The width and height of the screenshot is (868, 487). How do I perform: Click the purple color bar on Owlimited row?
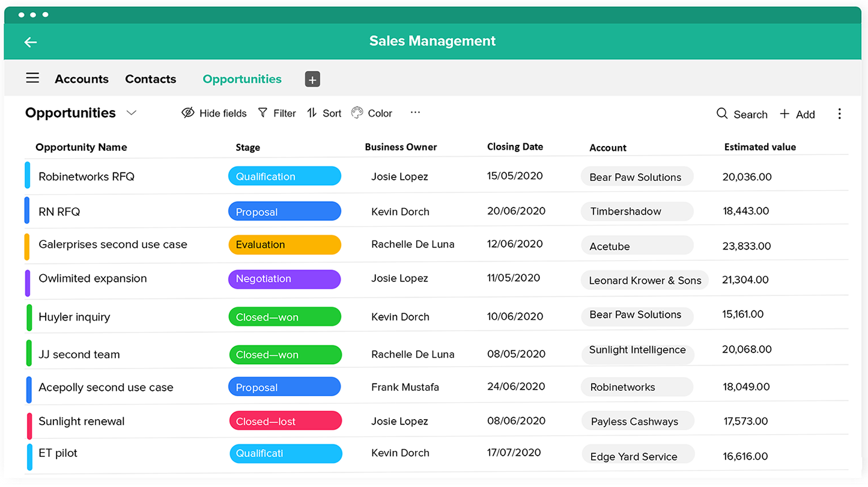pos(28,283)
